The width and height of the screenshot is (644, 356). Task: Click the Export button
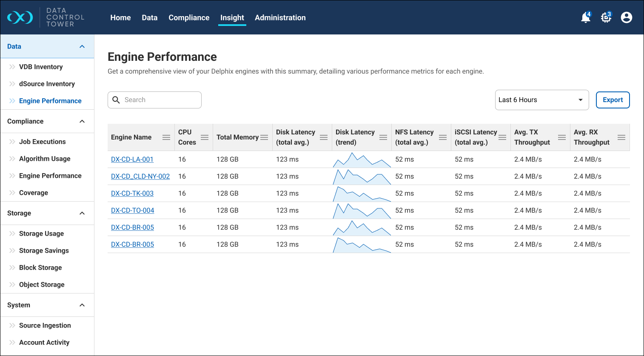(613, 100)
